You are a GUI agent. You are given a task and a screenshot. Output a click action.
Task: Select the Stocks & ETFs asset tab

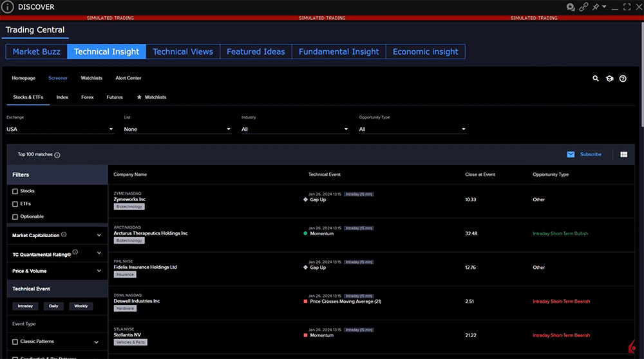pos(28,97)
